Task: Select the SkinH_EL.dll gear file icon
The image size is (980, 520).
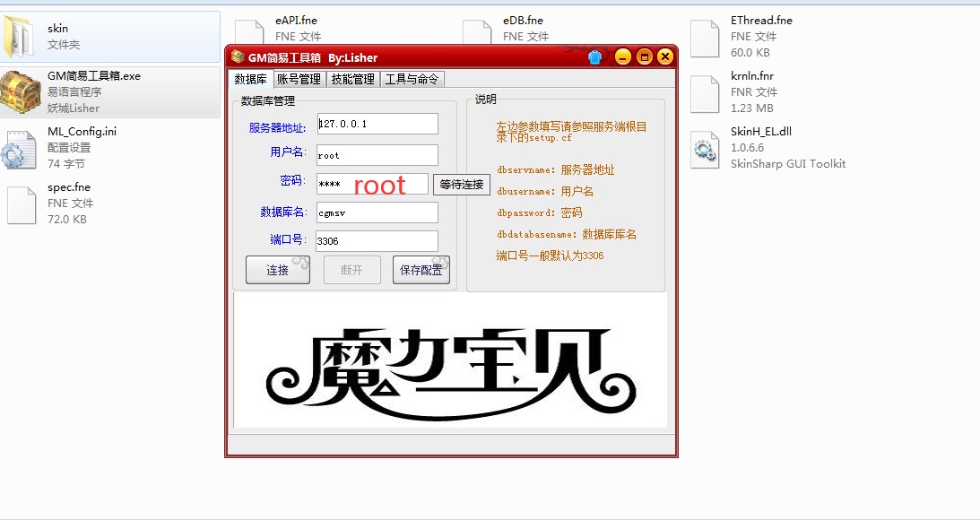Action: 705,149
